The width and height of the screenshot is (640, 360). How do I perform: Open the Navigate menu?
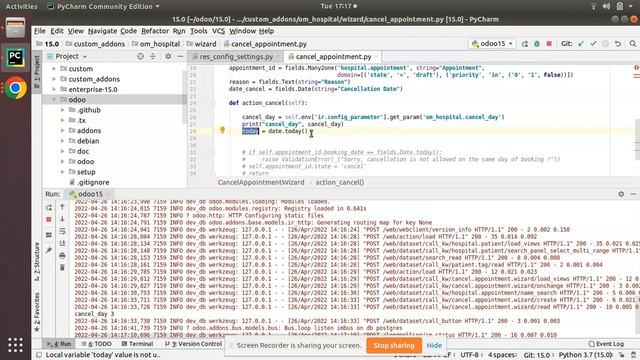[102, 31]
